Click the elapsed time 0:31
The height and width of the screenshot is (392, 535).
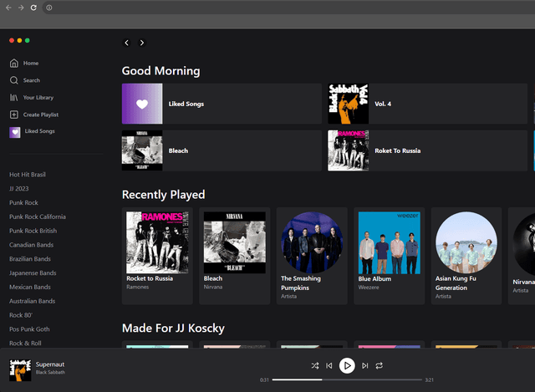point(264,379)
